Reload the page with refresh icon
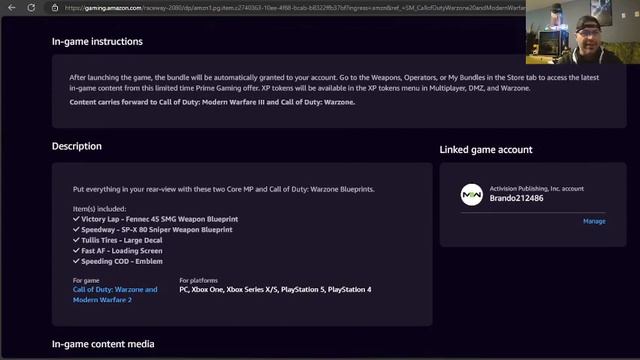The height and width of the screenshot is (360, 640). pyautogui.click(x=31, y=7)
